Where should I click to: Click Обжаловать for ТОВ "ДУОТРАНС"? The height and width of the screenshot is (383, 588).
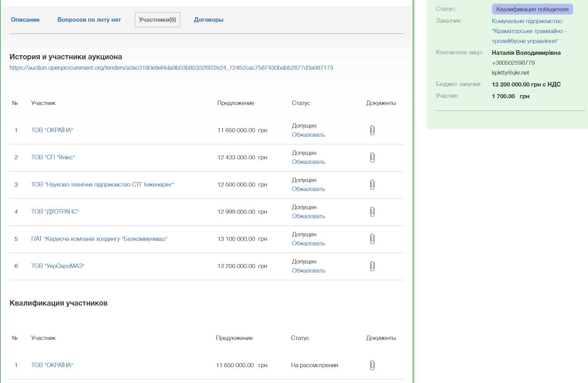point(309,216)
